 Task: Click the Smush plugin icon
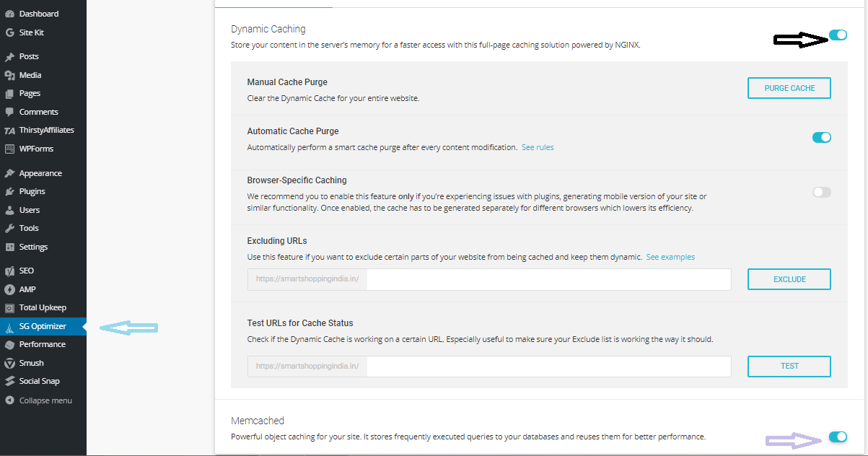tap(9, 363)
